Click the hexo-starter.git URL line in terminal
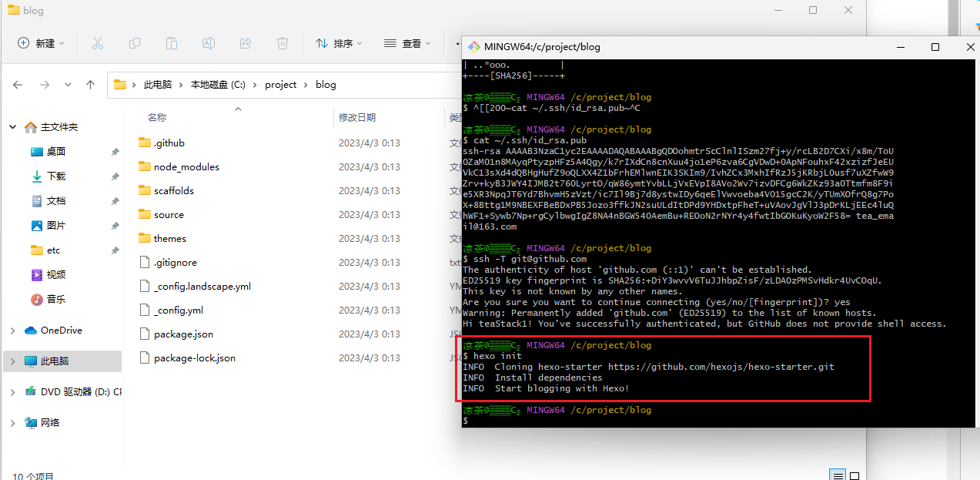This screenshot has height=480, width=980. [648, 367]
